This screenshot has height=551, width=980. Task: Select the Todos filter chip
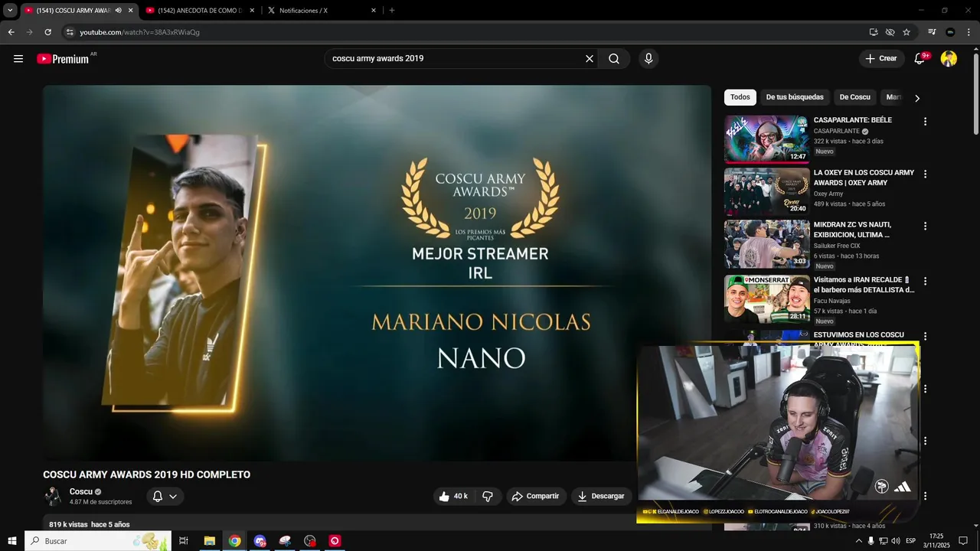coord(740,97)
